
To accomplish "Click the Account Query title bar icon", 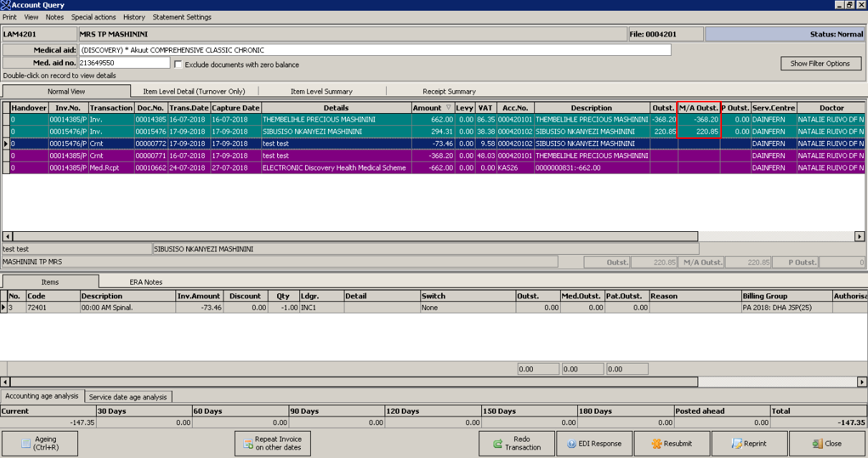I will 6,5.
